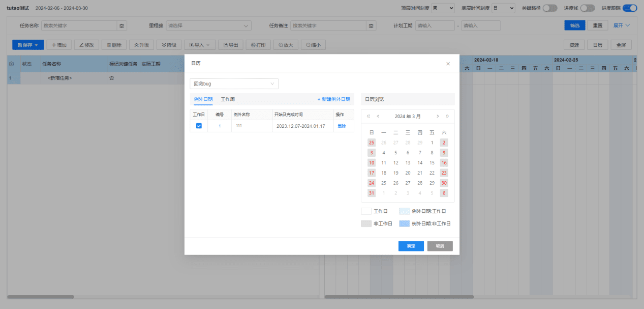The width and height of the screenshot is (644, 309).
Task: Click the 例外日期:非工作日 blue legend swatch
Action: 405,223
